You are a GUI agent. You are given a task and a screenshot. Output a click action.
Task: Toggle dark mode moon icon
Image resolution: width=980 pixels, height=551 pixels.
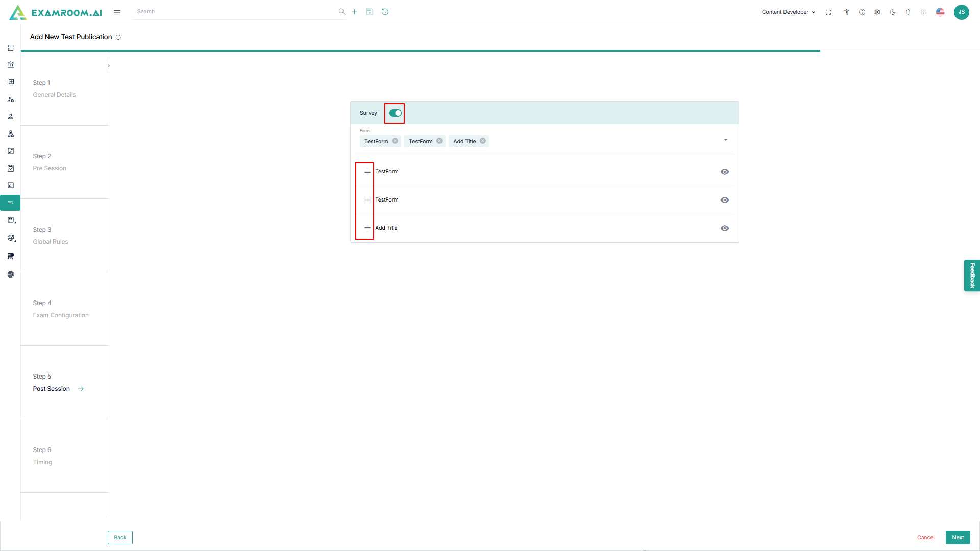pyautogui.click(x=893, y=12)
